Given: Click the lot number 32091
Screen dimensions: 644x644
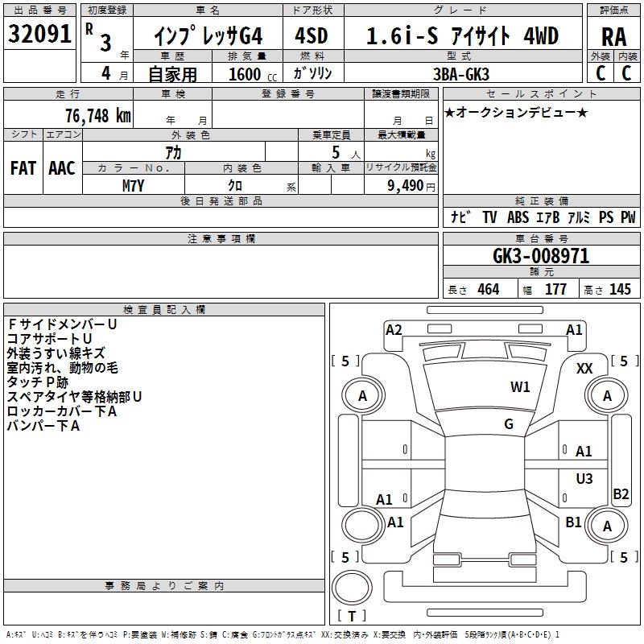Looking at the screenshot, I should click(x=39, y=34).
